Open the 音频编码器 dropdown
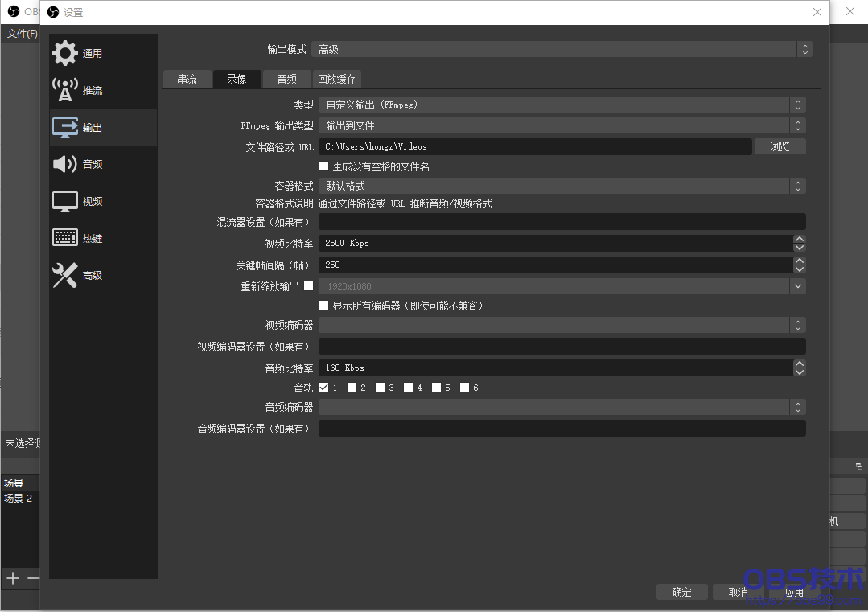868x612 pixels. tap(562, 407)
